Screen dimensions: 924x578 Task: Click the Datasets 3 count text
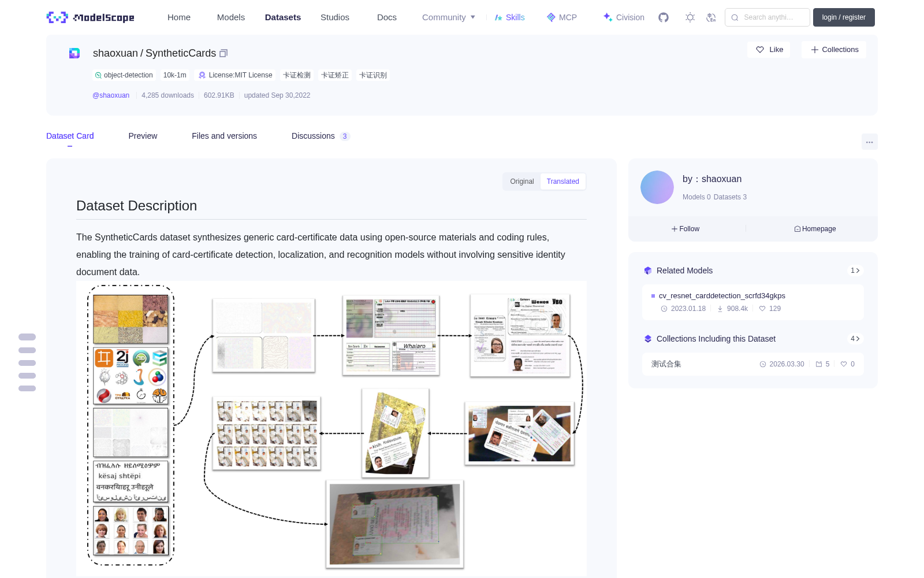tap(731, 197)
